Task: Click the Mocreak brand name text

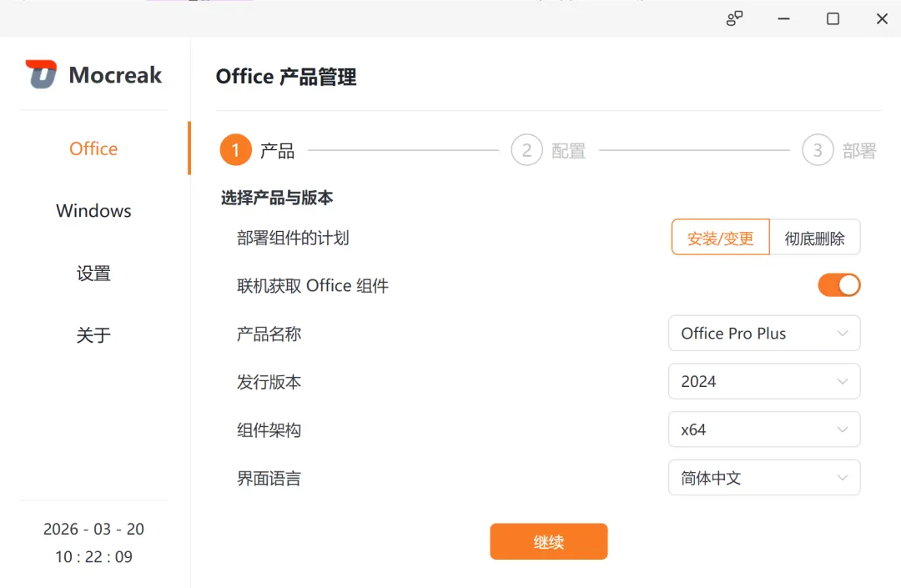Action: point(115,75)
